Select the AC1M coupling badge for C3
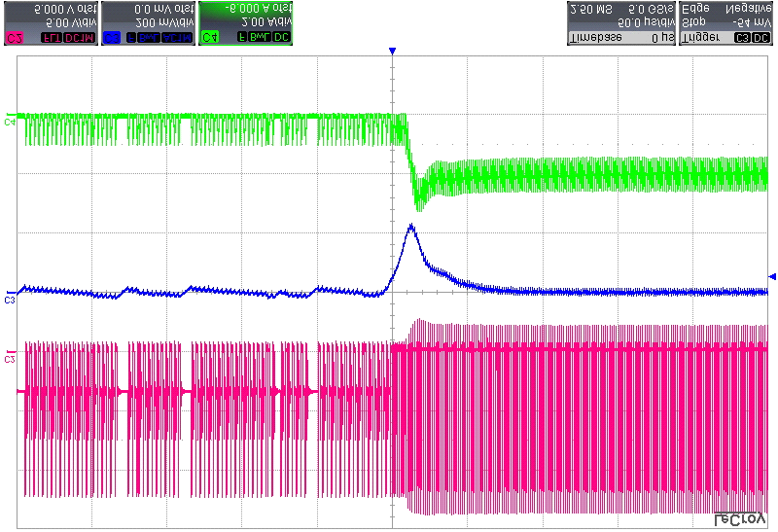The image size is (778, 532). coord(175,37)
